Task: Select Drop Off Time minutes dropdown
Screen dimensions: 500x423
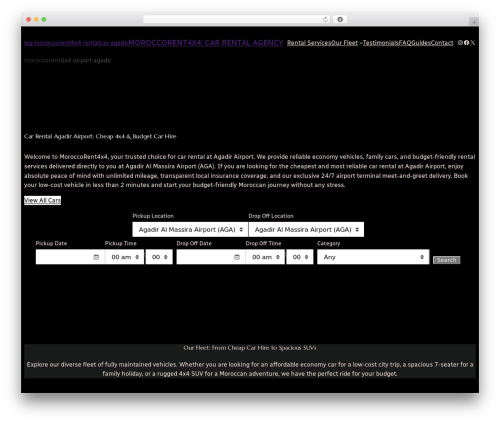Action: (x=300, y=257)
